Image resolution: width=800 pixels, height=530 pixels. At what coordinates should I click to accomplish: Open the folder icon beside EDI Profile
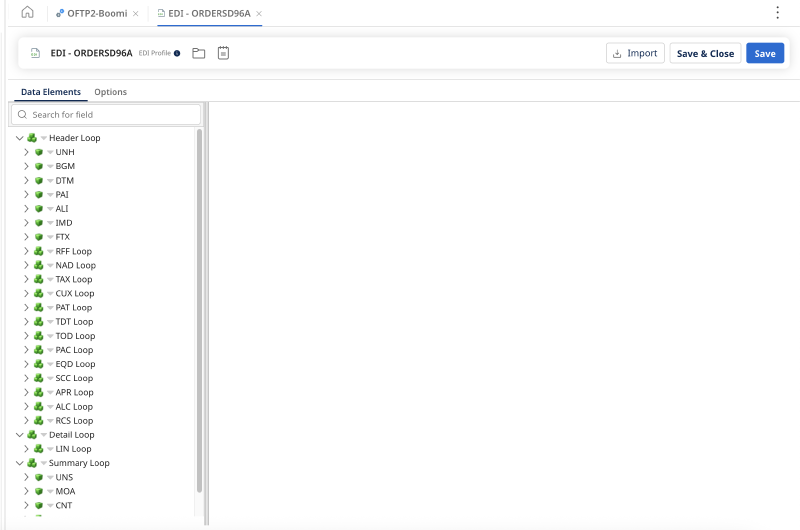tap(198, 53)
